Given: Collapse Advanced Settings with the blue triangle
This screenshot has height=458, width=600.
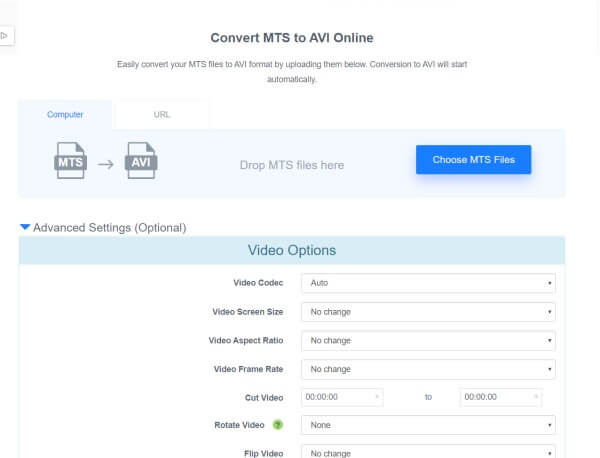Looking at the screenshot, I should pyautogui.click(x=25, y=227).
